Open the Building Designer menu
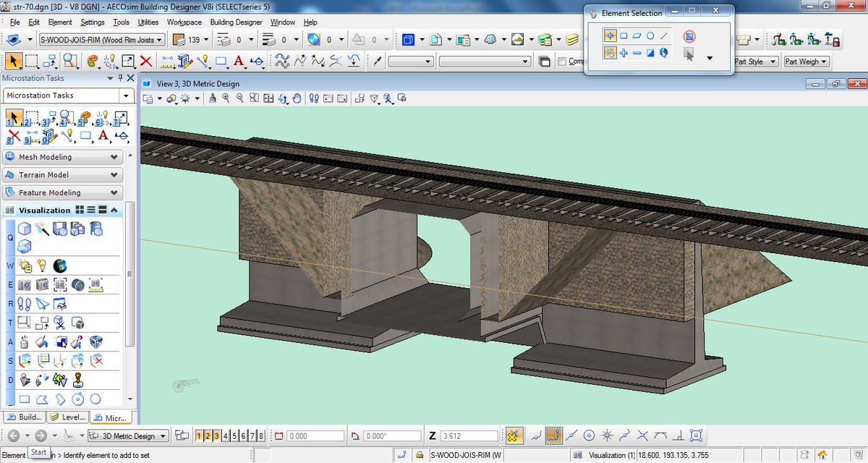Image resolution: width=868 pixels, height=463 pixels. (x=237, y=22)
